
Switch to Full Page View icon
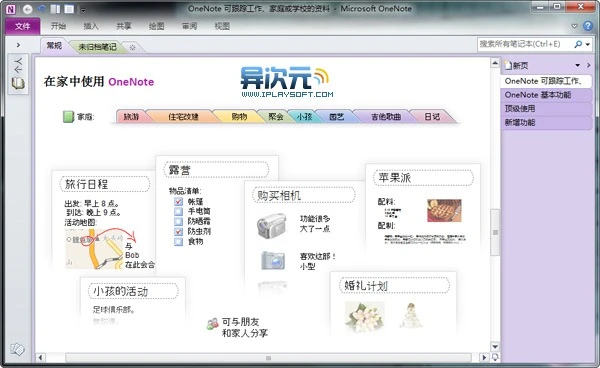point(69,9)
